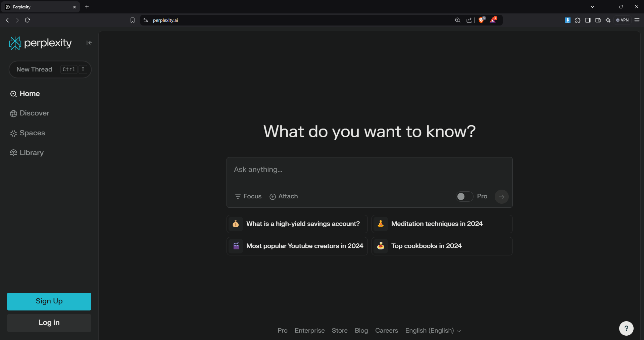
Task: Open Brave Shields lion icon
Action: point(482,20)
